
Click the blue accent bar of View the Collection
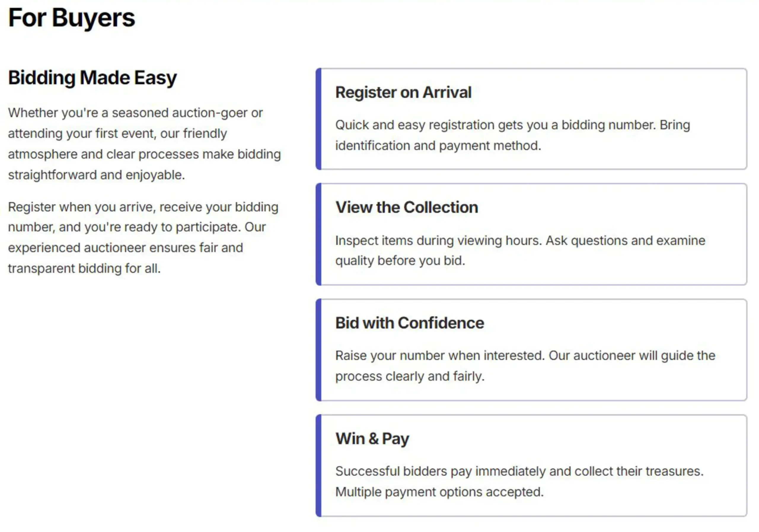pos(319,235)
